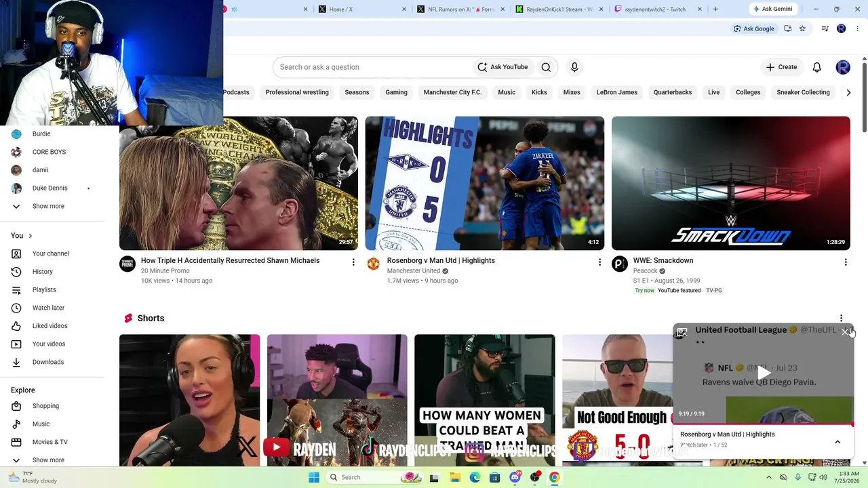This screenshot has width=868, height=488.
Task: Open a new Chrome tab
Action: [715, 9]
